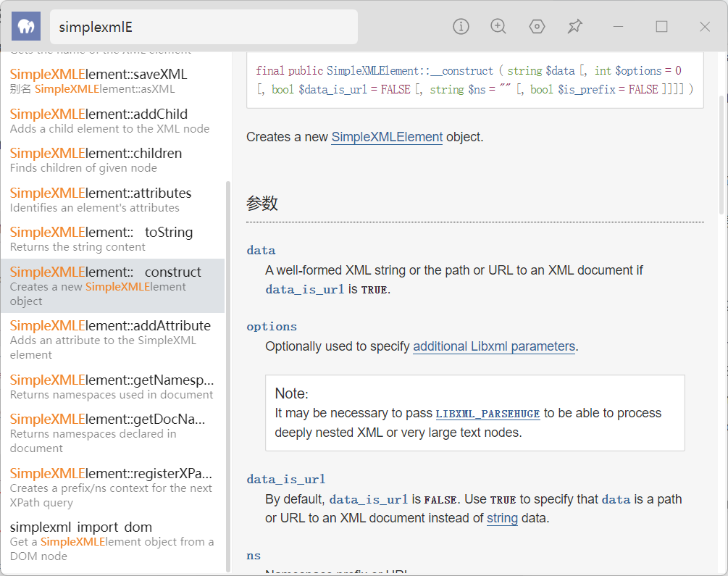Open the additional Libxml parameters link
728x576 pixels.
[x=494, y=346]
